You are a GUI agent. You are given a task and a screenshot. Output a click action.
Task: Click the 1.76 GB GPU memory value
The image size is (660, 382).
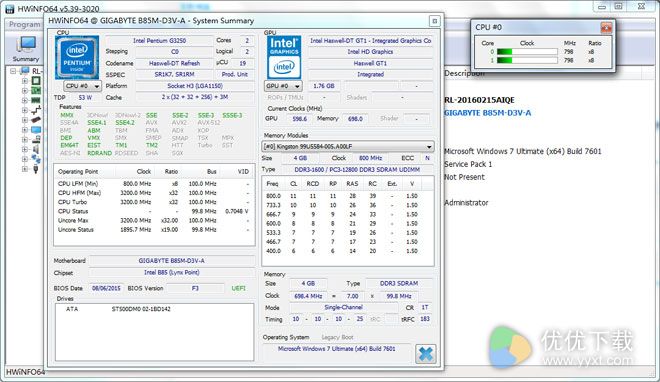pyautogui.click(x=323, y=86)
